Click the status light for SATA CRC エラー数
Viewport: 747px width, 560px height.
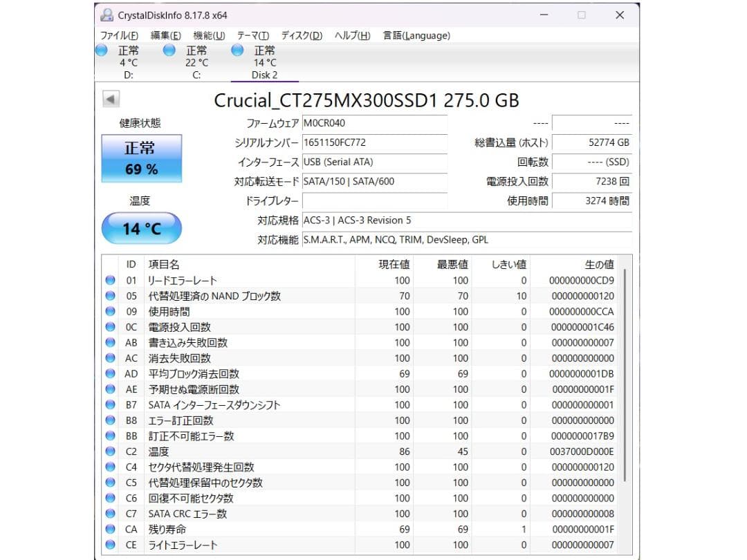tap(109, 514)
